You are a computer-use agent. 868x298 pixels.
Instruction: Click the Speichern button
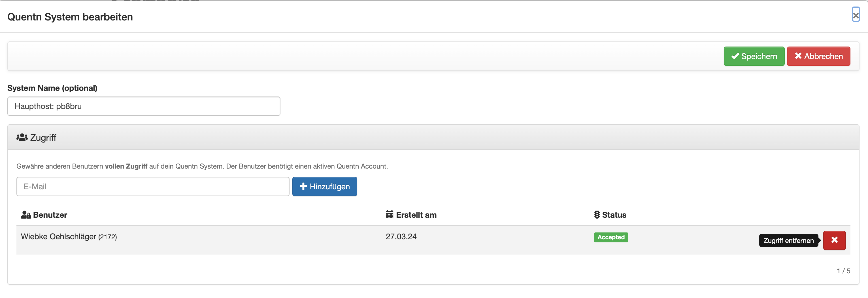[754, 56]
